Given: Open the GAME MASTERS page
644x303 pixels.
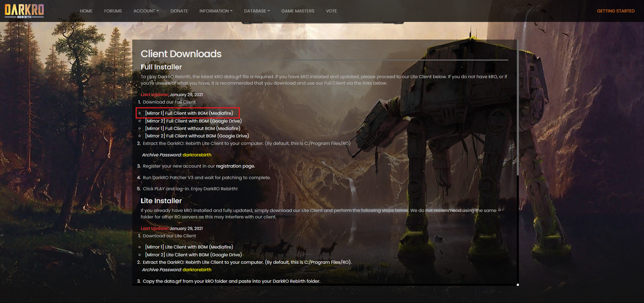Looking at the screenshot, I should point(298,11).
